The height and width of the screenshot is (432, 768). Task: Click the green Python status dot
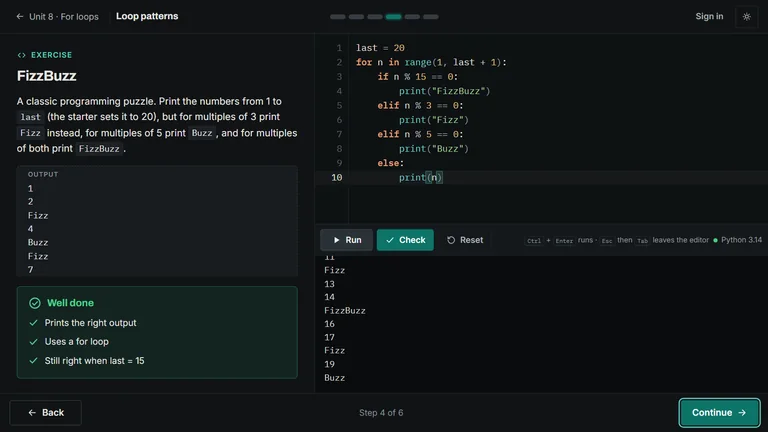click(715, 240)
